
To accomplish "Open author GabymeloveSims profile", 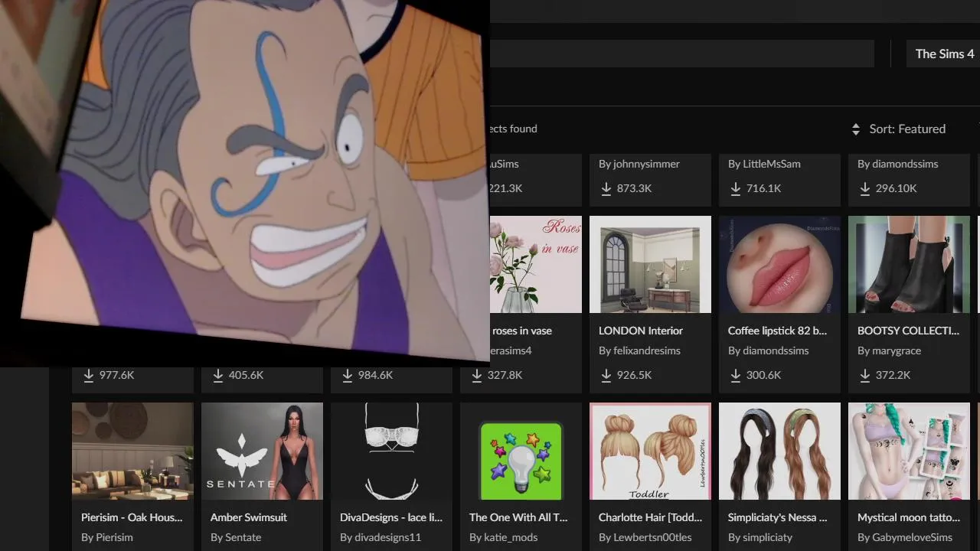I will point(905,537).
